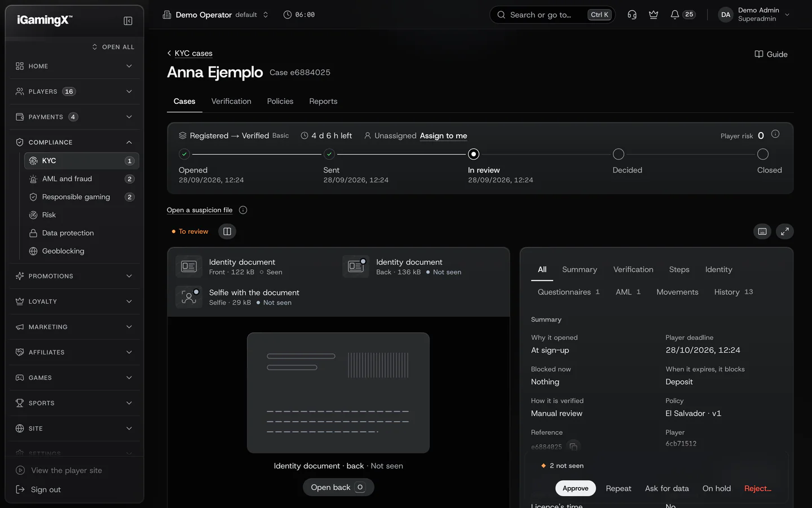Click the Reject button
This screenshot has width=812, height=508.
pyautogui.click(x=758, y=488)
